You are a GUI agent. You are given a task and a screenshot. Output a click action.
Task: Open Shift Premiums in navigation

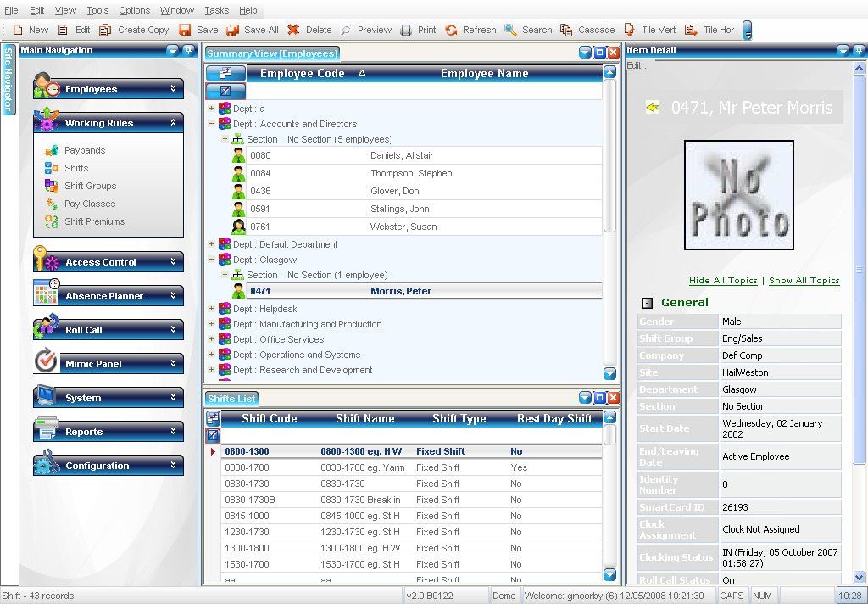[x=94, y=221]
